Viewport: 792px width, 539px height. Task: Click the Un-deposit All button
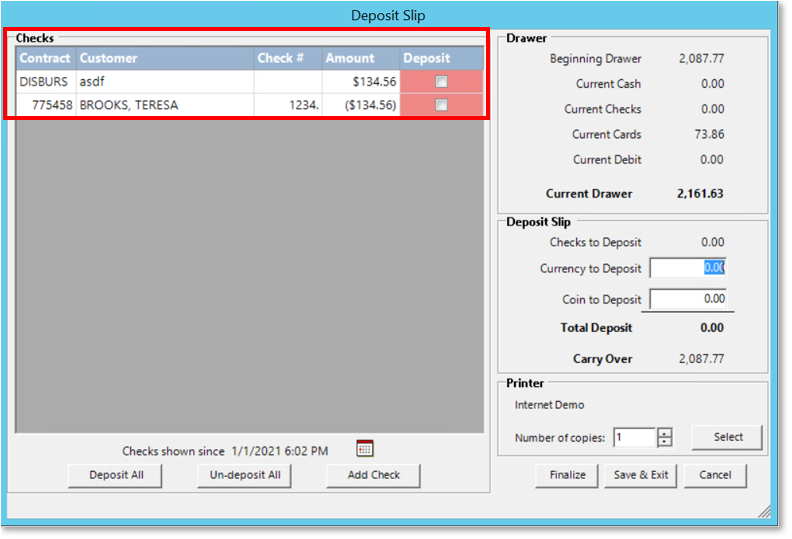245,475
